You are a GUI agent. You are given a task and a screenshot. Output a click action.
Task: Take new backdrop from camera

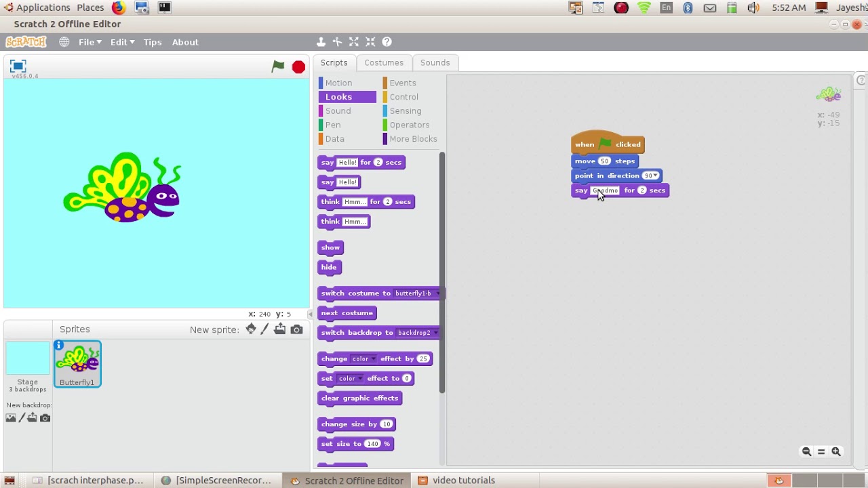(45, 418)
